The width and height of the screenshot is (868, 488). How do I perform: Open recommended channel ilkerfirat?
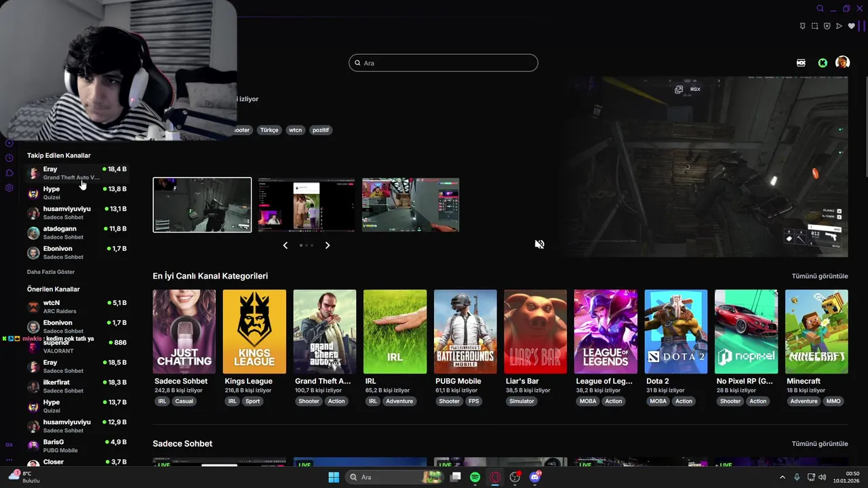[x=77, y=386]
